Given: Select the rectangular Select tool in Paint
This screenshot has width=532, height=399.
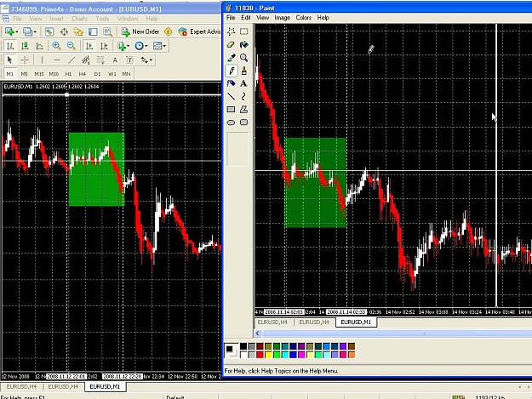Looking at the screenshot, I should coord(244,31).
